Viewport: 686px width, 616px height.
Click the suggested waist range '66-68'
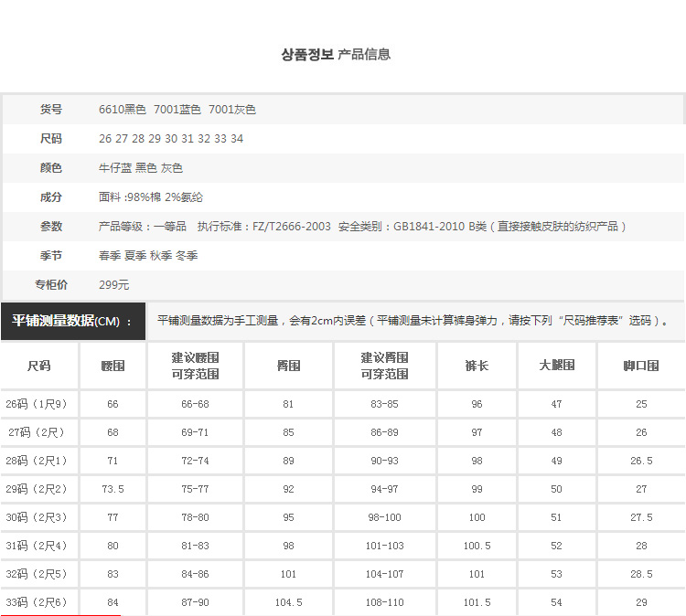195,404
